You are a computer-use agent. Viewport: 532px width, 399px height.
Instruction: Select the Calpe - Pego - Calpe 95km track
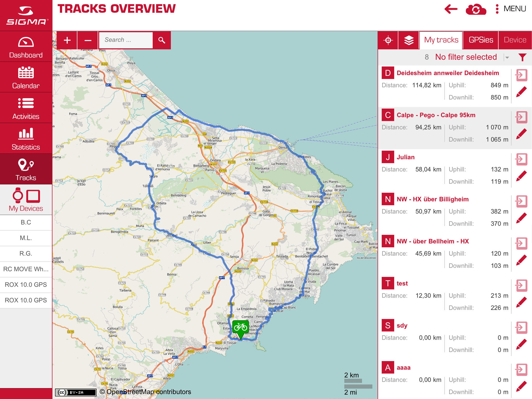click(436, 115)
